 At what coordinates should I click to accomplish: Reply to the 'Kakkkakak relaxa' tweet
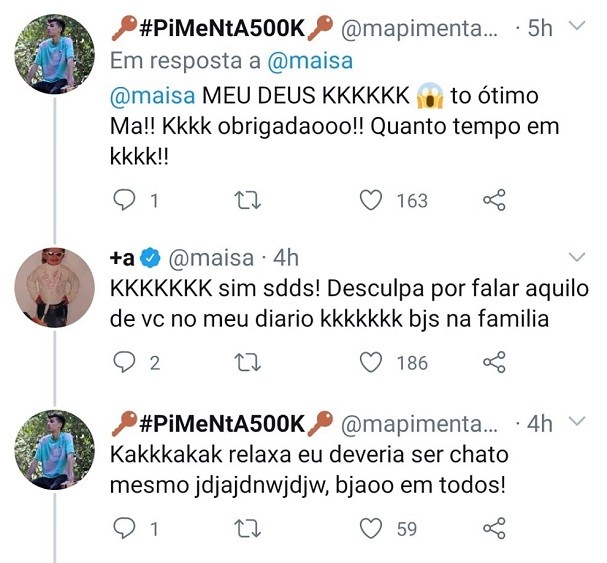(124, 528)
